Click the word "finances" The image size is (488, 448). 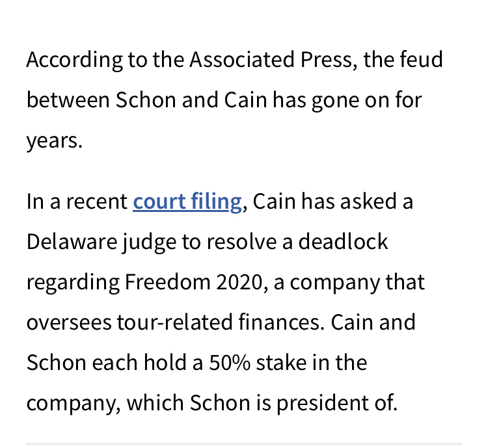pyautogui.click(x=281, y=323)
